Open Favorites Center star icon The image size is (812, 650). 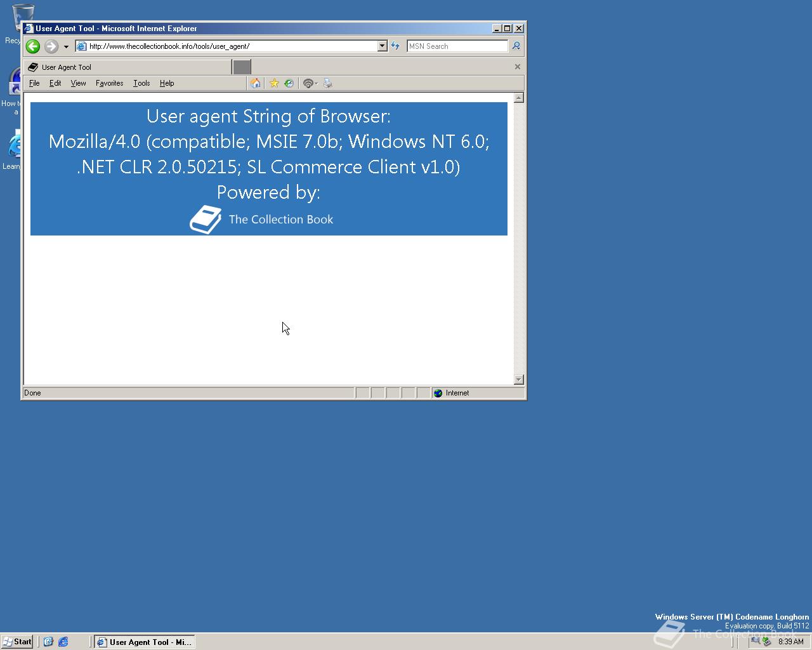274,83
